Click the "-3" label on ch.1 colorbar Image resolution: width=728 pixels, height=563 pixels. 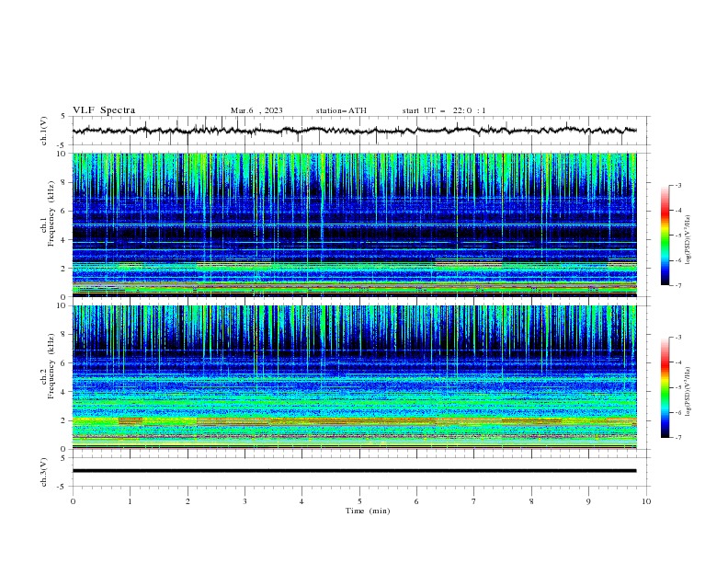tap(677, 185)
